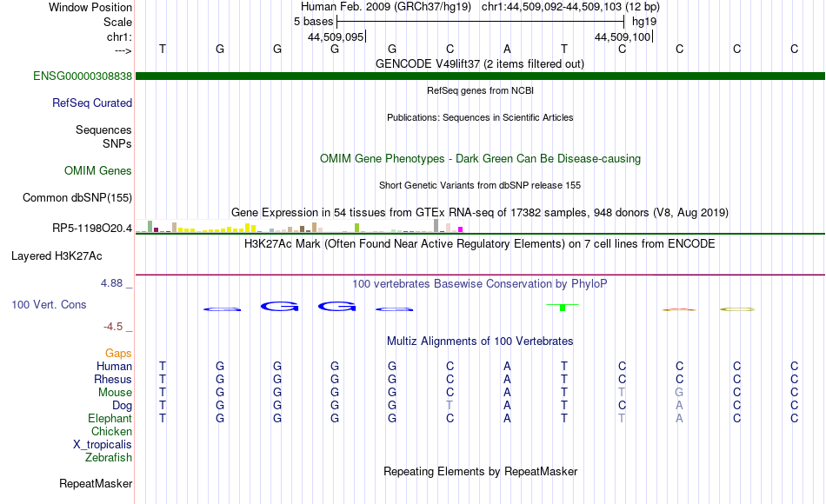Select the X_tropicalis species row label
Screen dimensions: 826x504
coord(103,445)
